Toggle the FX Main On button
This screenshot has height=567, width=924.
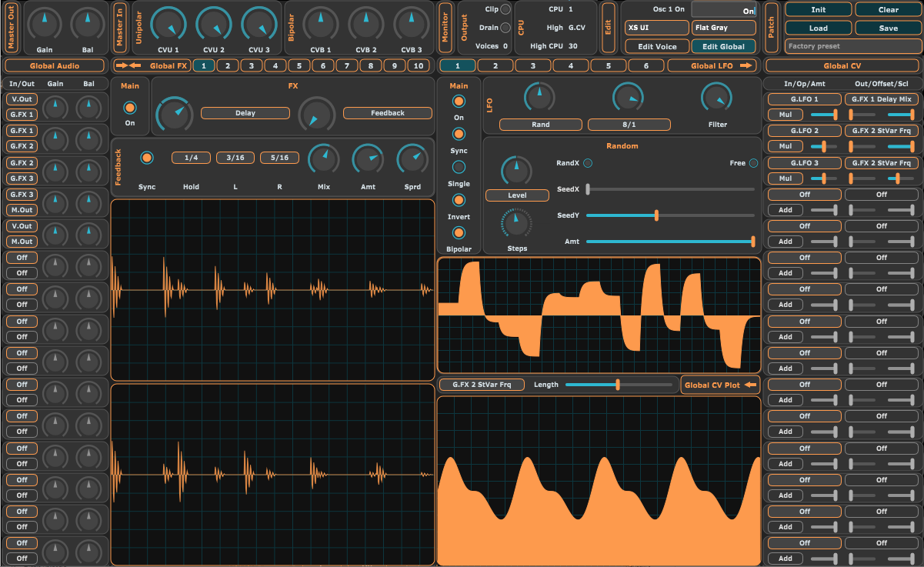(x=129, y=108)
